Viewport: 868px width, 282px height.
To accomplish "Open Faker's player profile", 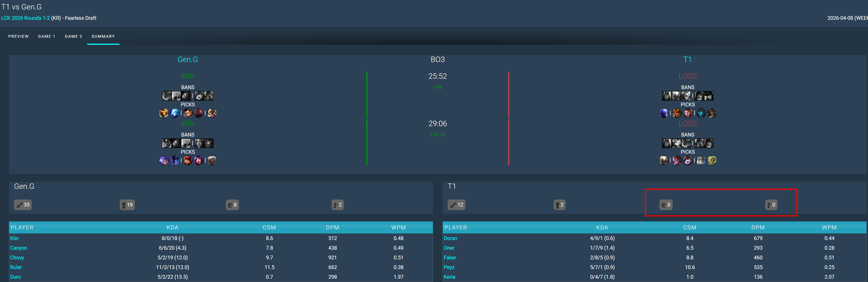I will tap(450, 258).
